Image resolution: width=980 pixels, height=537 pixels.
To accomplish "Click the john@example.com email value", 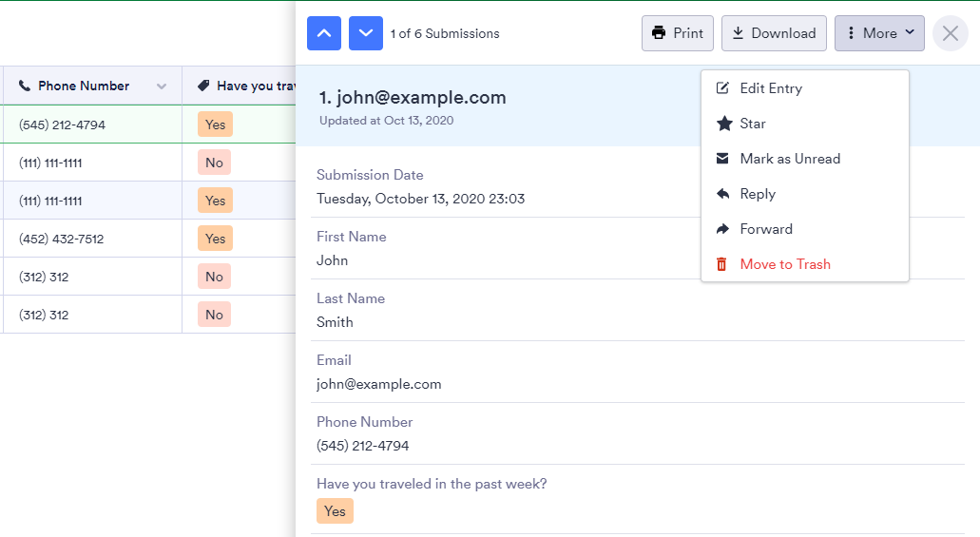I will click(378, 384).
